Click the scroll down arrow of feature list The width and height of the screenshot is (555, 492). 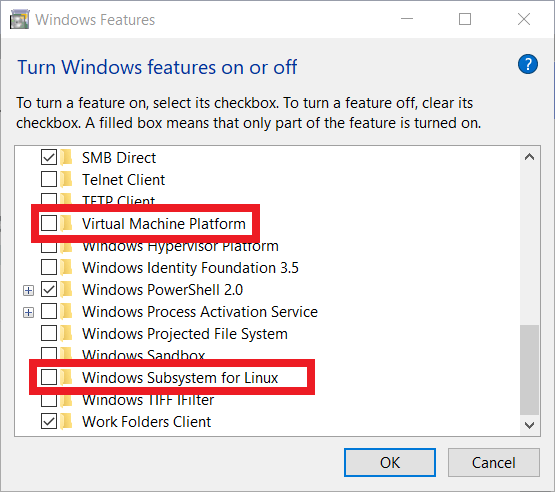530,425
